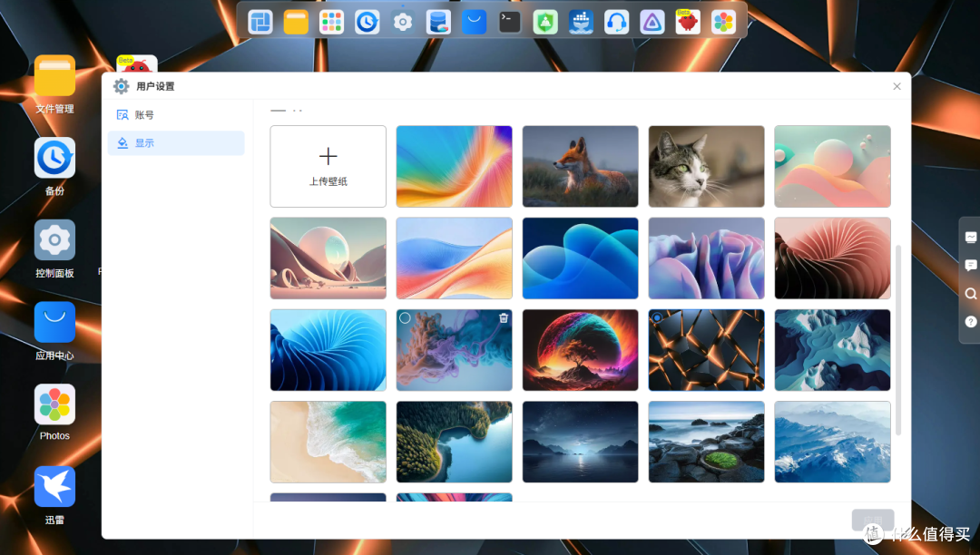980x555 pixels.
Task: Open the message bubble icon in right sidebar
Action: point(970,266)
